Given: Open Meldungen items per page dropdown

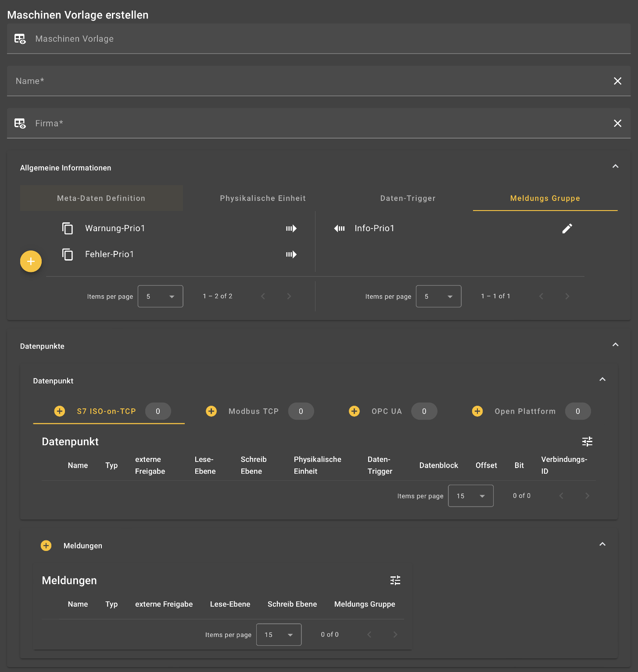Looking at the screenshot, I should click(279, 634).
